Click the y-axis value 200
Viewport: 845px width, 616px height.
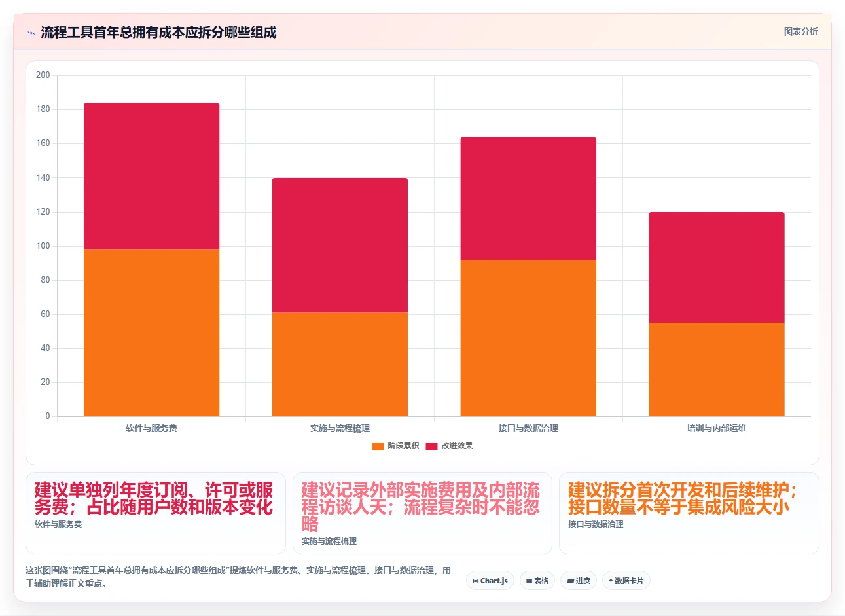43,75
